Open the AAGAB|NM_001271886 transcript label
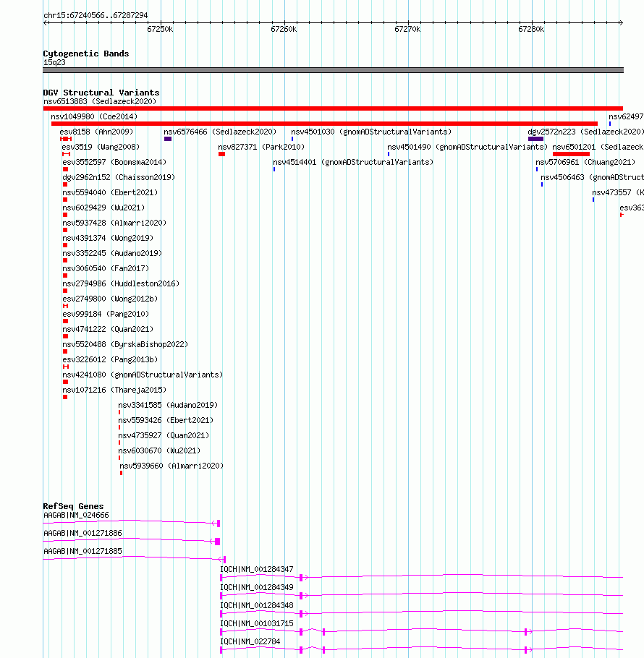 click(x=82, y=533)
